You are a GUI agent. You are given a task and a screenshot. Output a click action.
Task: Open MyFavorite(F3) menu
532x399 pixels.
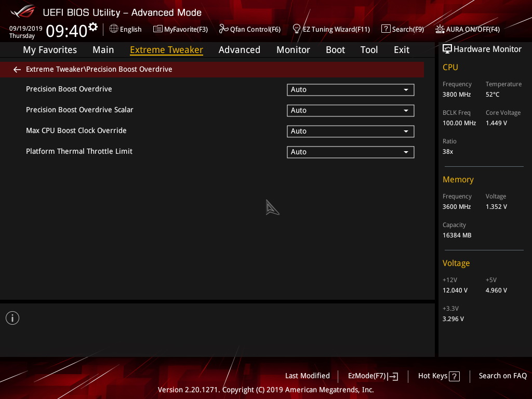click(180, 29)
